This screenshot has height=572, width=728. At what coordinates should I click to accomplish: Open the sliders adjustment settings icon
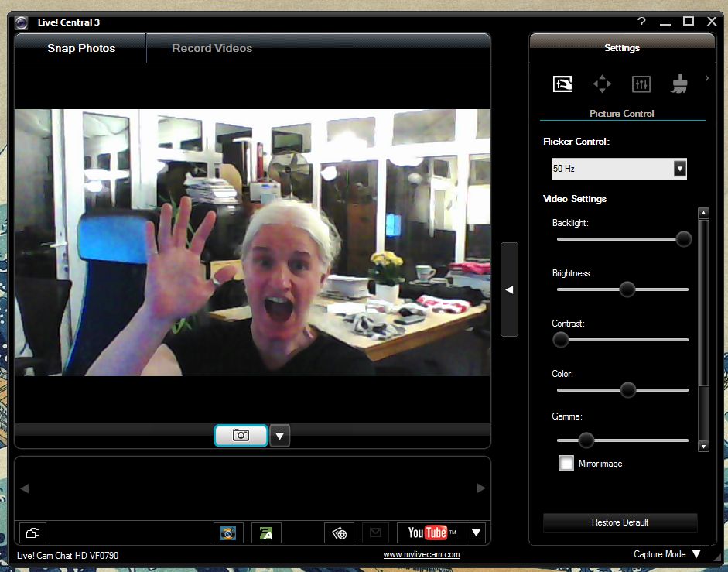point(641,84)
